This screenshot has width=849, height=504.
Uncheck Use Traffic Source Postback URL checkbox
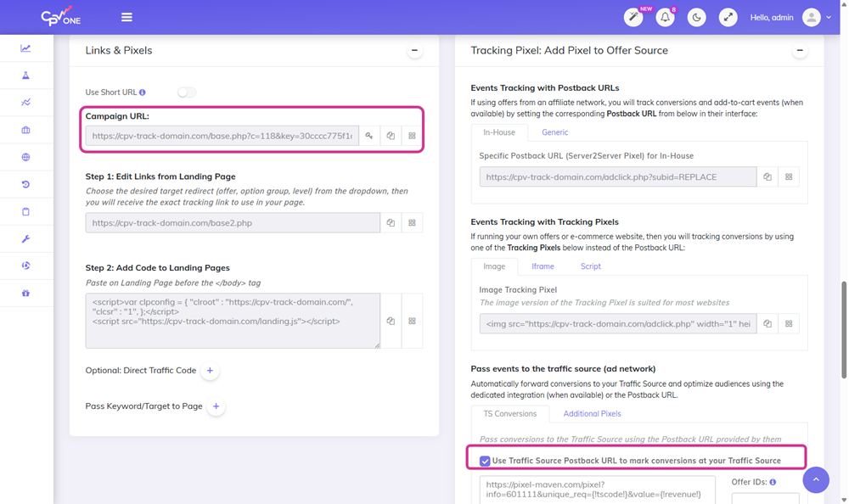(485, 461)
